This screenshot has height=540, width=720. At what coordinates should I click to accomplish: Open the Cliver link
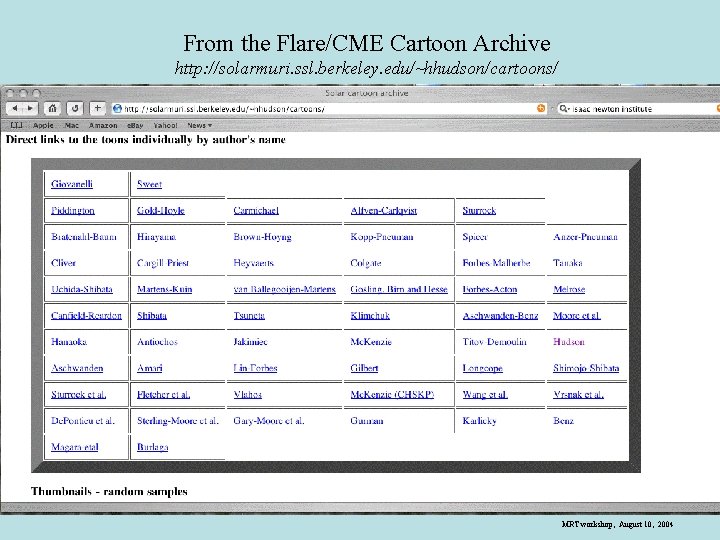coord(63,263)
